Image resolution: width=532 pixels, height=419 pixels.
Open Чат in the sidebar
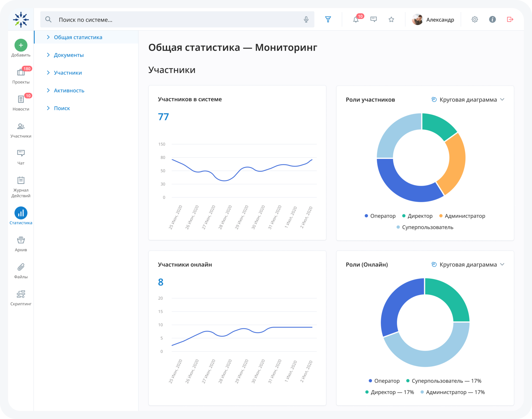21,157
